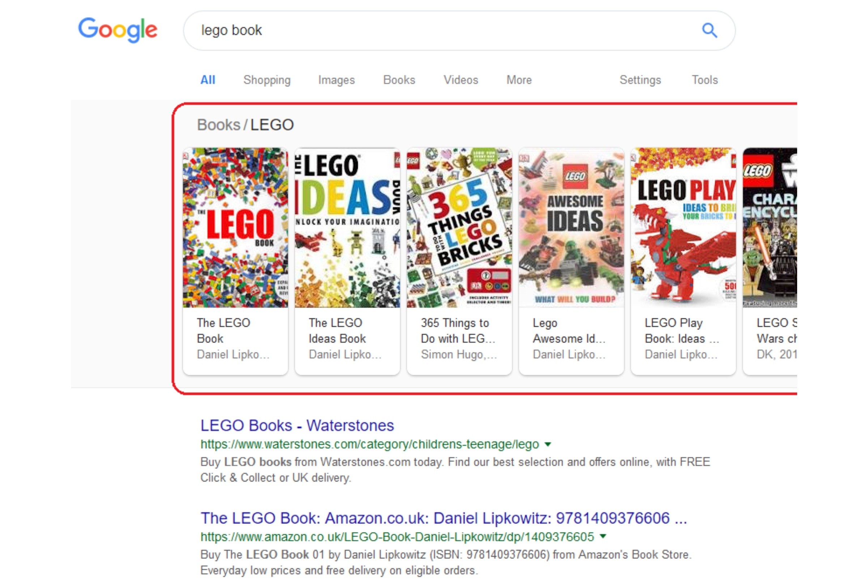Open the More search menu
Screen dimensions: 868x588
[x=519, y=80]
